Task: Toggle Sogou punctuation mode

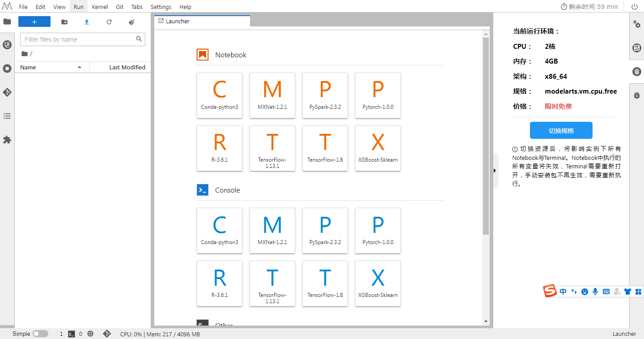Action: [x=574, y=292]
